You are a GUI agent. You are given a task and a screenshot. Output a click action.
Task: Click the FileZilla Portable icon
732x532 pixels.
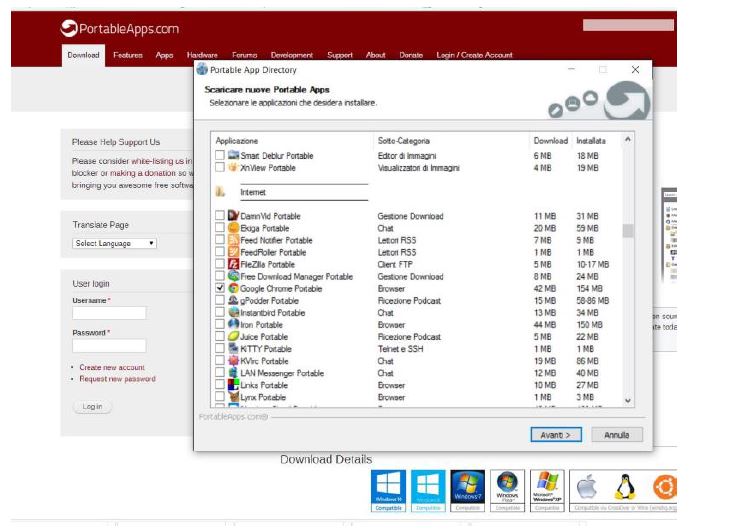click(233, 264)
